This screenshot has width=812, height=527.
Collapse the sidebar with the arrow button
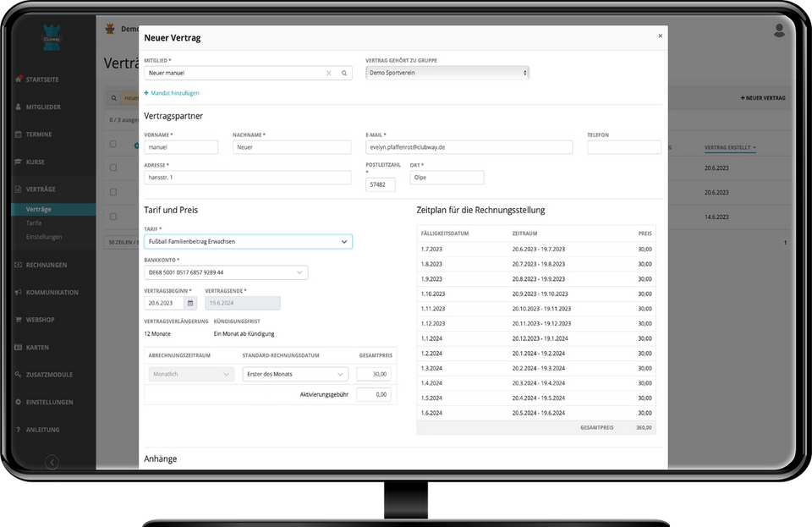click(52, 462)
